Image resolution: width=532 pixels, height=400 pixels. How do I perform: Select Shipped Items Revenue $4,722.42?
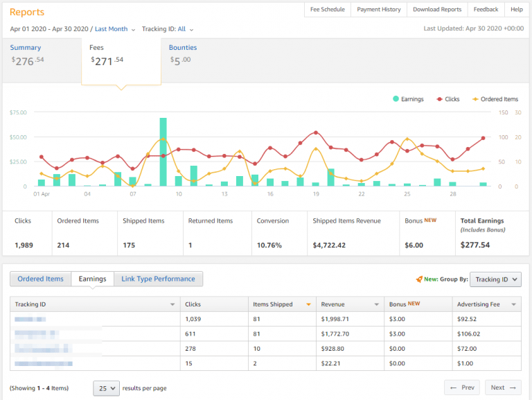329,245
